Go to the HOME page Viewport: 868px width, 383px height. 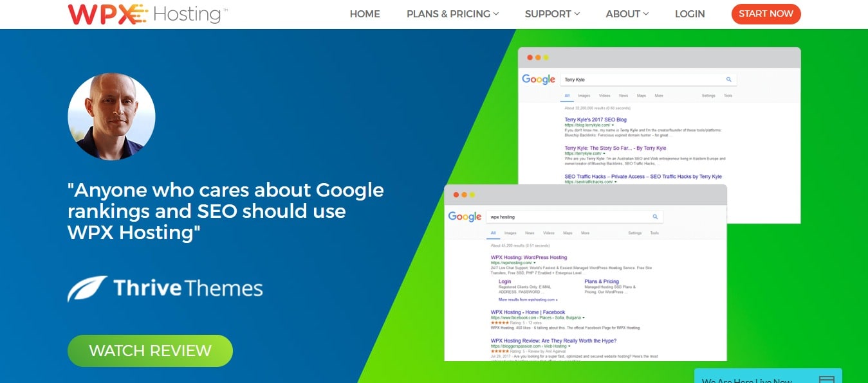[x=365, y=13]
